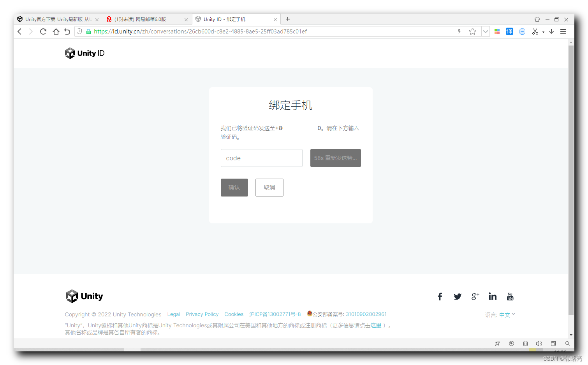Click the blue translate extension icon
Viewport: 588px width, 365px height.
(x=509, y=32)
